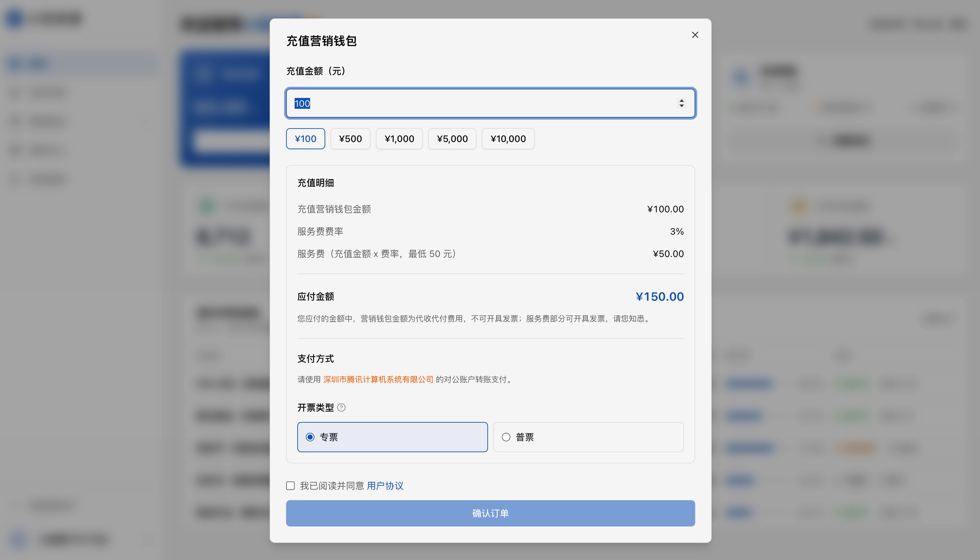The height and width of the screenshot is (560, 980).
Task: Click the amount stepper arrows
Action: coord(681,104)
